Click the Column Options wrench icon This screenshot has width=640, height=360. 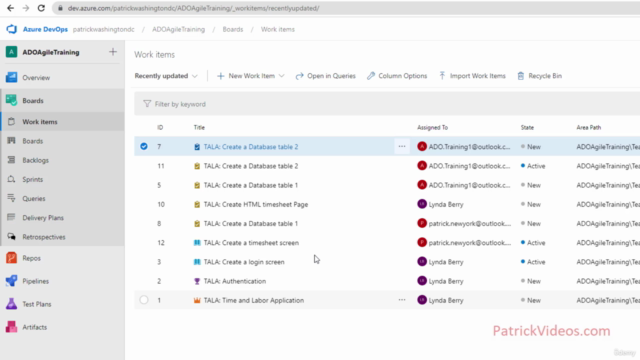[x=371, y=76]
